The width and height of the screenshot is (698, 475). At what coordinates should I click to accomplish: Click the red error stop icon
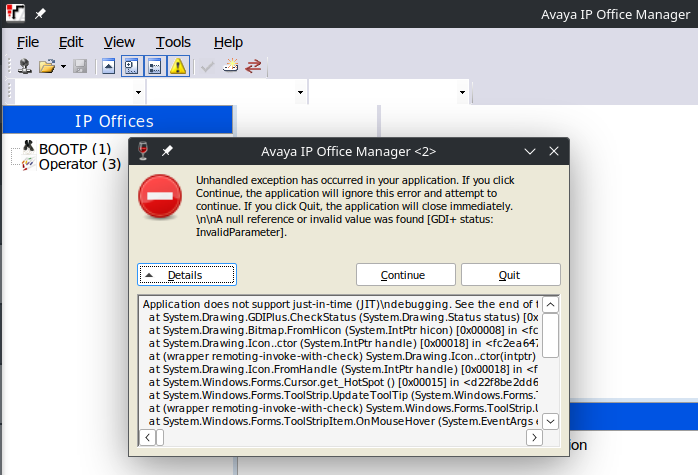click(160, 196)
